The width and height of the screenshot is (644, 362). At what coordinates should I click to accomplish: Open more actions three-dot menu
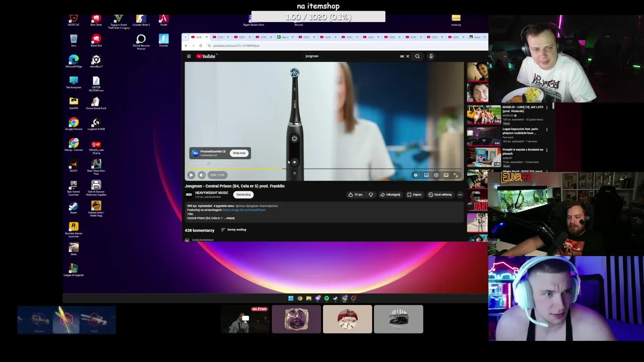click(x=460, y=195)
